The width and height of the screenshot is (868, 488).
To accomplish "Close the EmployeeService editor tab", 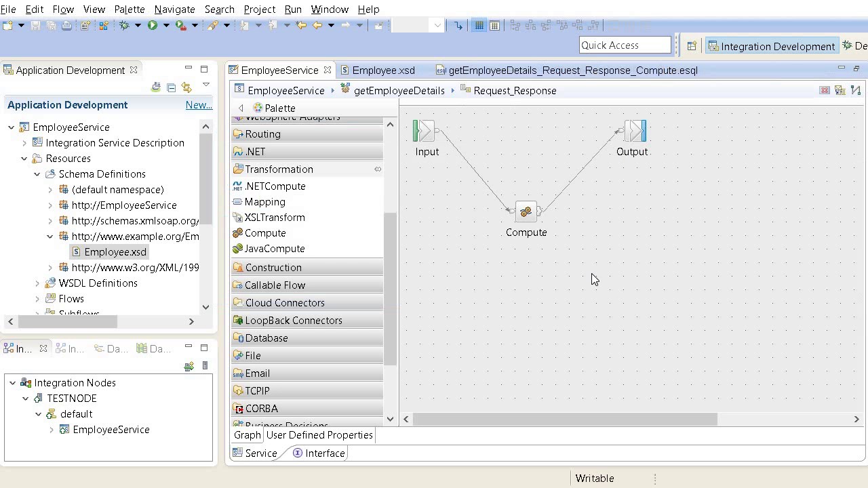I will pos(328,70).
